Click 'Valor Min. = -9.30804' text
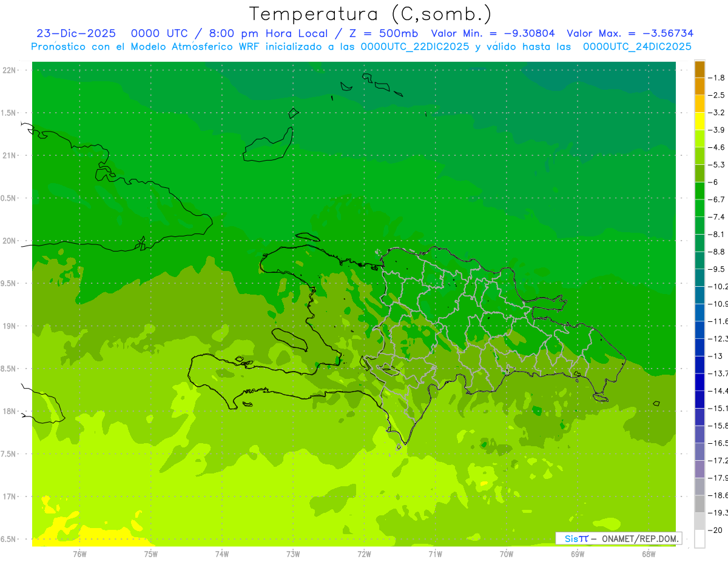 coord(493,33)
